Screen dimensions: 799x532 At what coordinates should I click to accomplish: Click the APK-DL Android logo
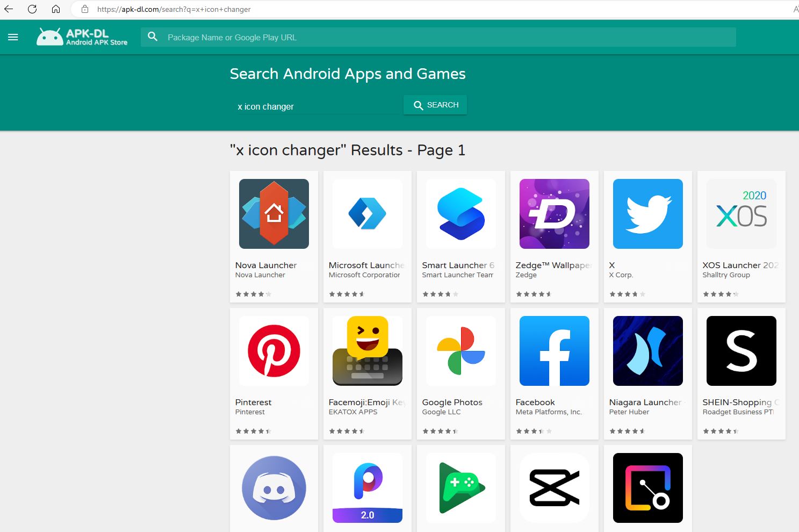coord(82,37)
